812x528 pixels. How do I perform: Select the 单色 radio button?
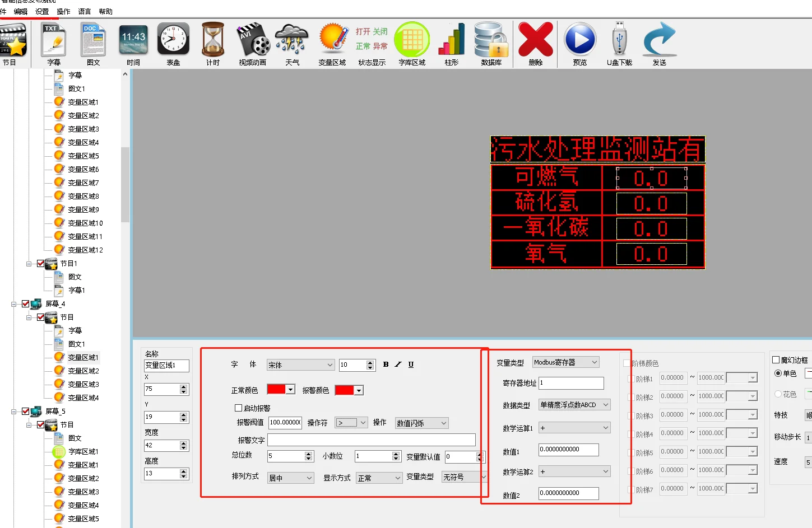778,373
